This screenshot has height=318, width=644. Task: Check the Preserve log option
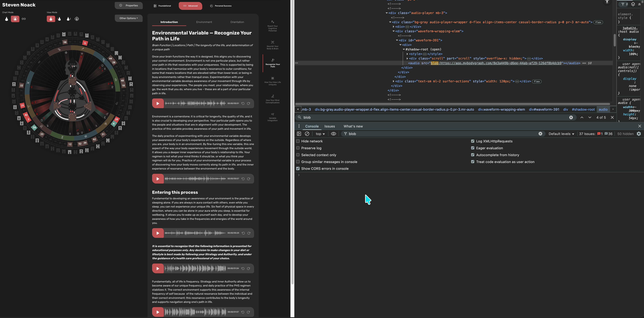298,148
